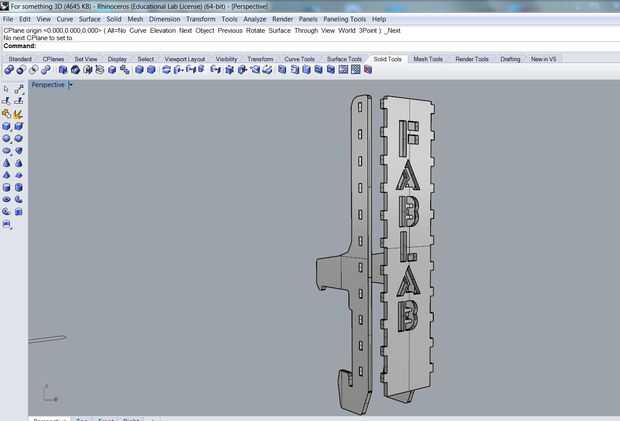Select the FABLAB lettered panel in viewport
The height and width of the screenshot is (421, 620).
click(409, 249)
